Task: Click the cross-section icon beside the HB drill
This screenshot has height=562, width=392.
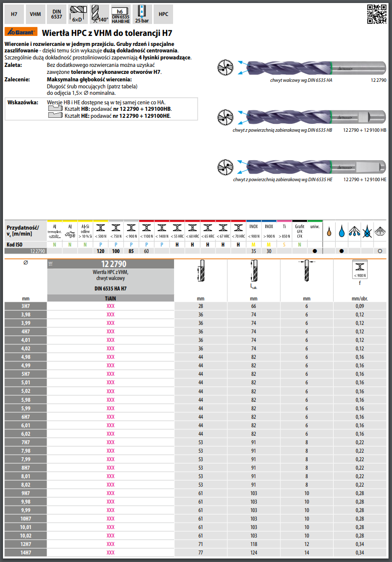Action: point(225,117)
